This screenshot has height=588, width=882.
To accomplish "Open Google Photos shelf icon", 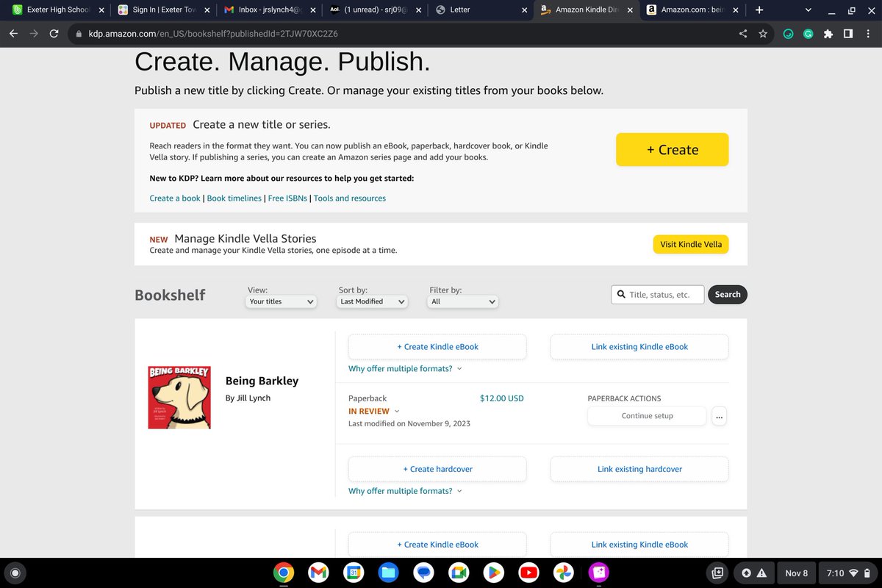I will pos(563,573).
